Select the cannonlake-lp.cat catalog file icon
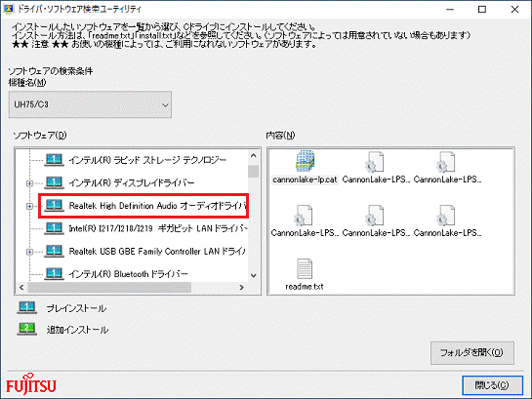532x399 pixels. [x=305, y=161]
